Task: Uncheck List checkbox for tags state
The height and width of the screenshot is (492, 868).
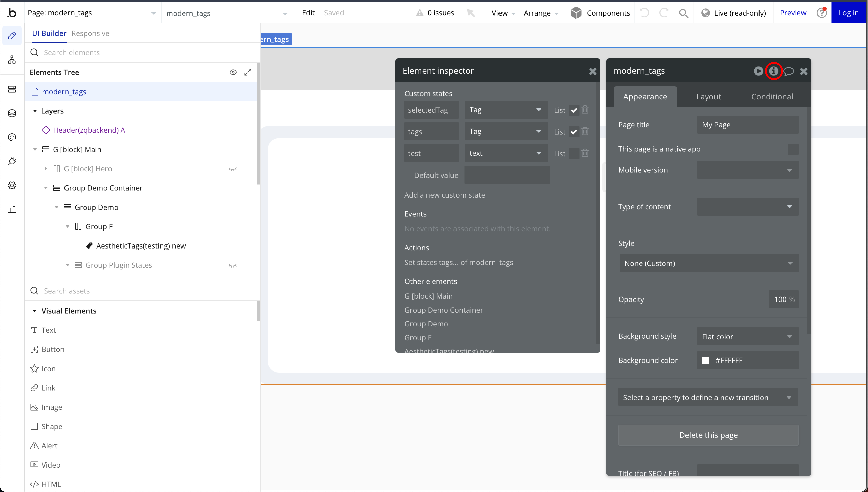Action: (x=574, y=132)
